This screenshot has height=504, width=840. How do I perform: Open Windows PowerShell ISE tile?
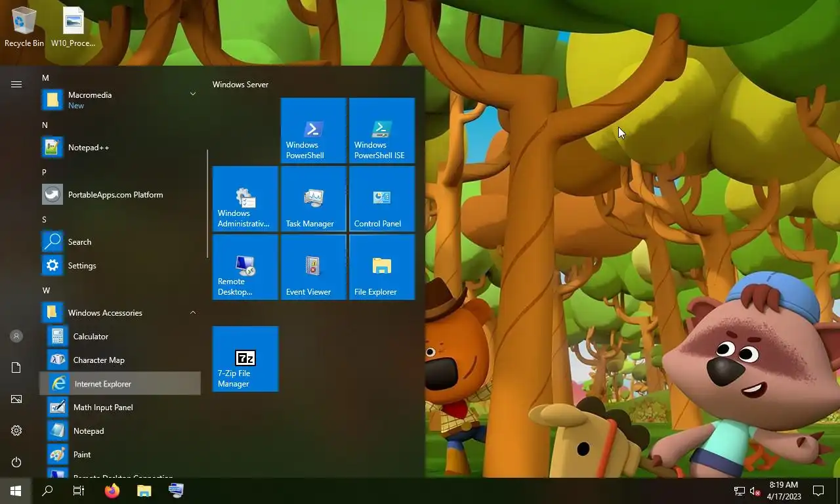382,131
